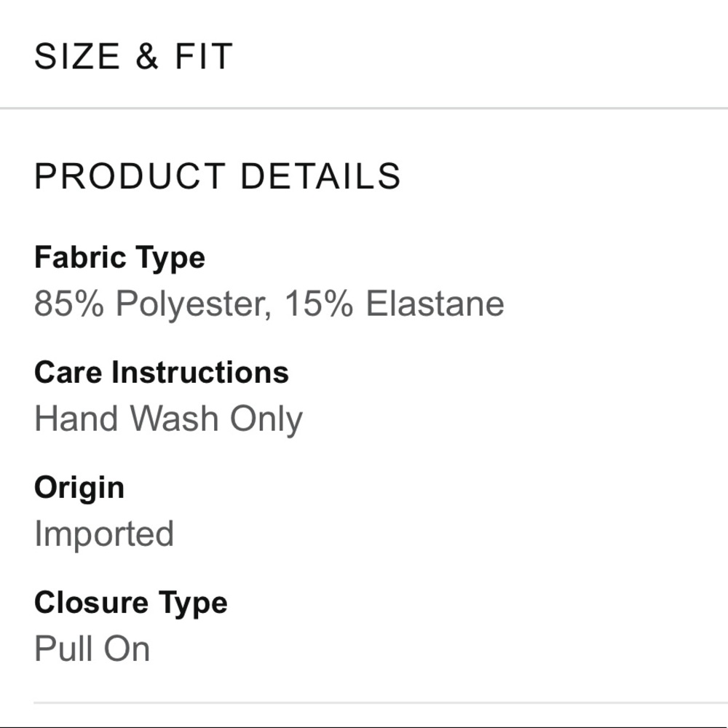Click the word "Wash" in care value
Image resolution: width=728 pixels, height=728 pixels.
pos(174,419)
